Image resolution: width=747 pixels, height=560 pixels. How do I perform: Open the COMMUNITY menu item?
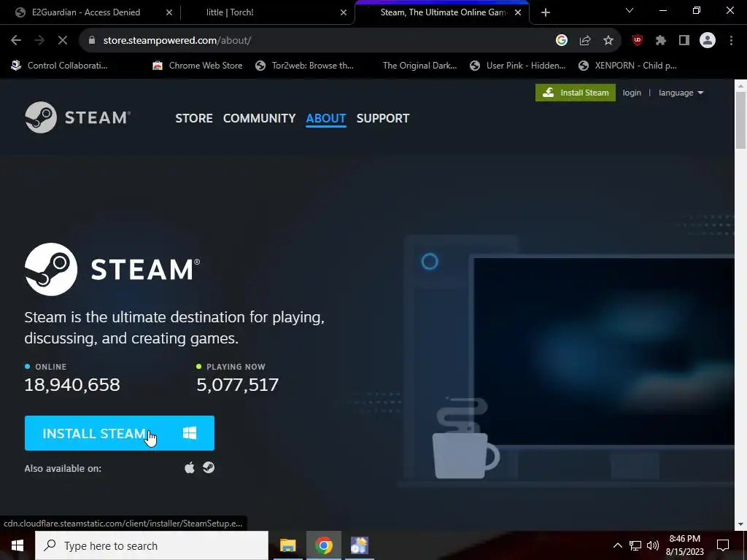(x=259, y=118)
